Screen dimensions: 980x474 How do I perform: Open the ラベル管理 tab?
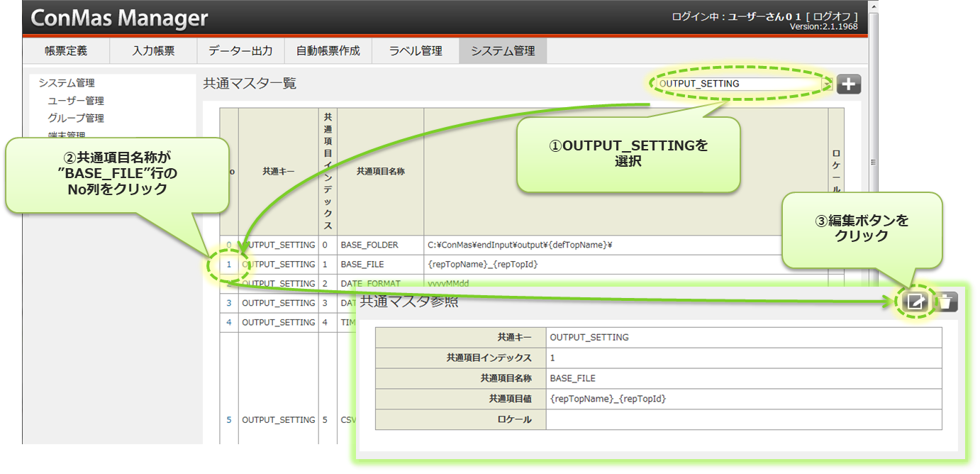(416, 51)
